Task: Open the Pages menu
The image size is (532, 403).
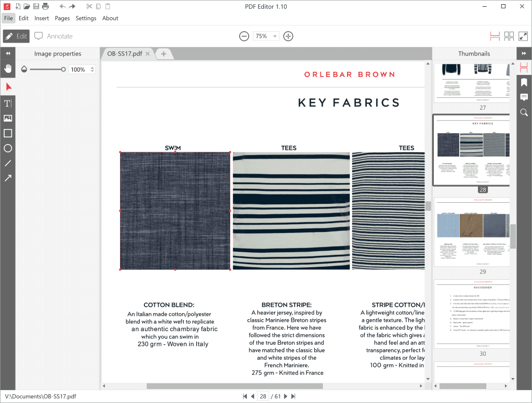Action: pos(62,18)
